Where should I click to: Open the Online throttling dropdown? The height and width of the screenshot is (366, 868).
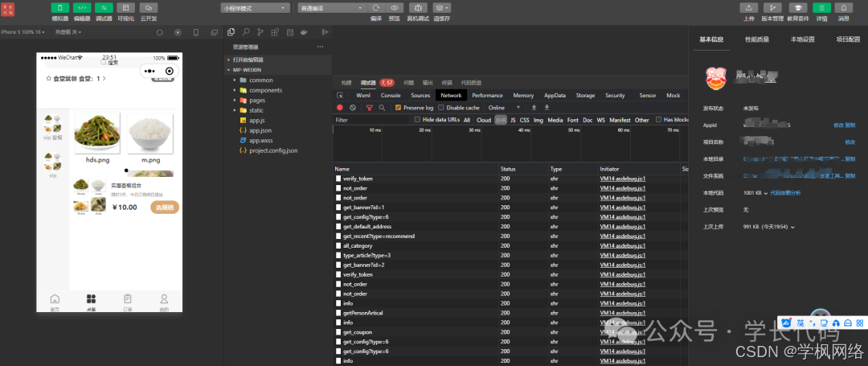click(x=504, y=108)
